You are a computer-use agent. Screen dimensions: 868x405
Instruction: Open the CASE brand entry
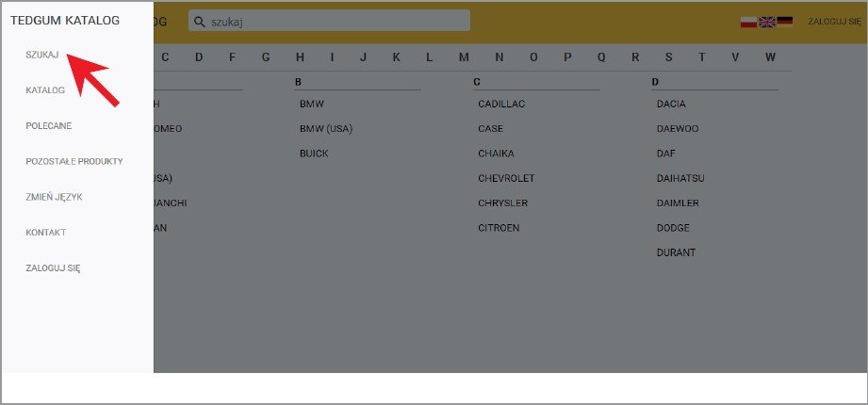[x=490, y=129]
